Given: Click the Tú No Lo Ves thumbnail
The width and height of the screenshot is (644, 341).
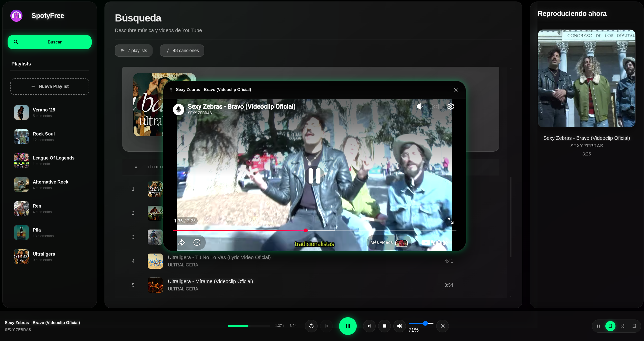Looking at the screenshot, I should pyautogui.click(x=155, y=261).
